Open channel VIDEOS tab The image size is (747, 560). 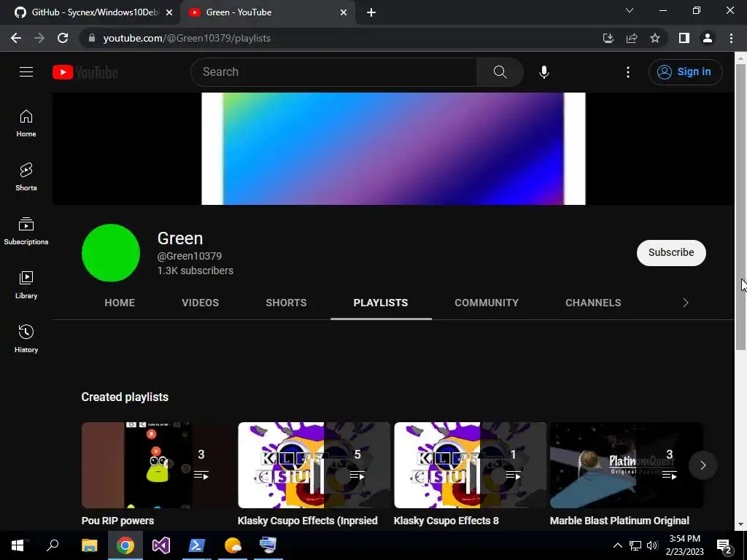200,303
